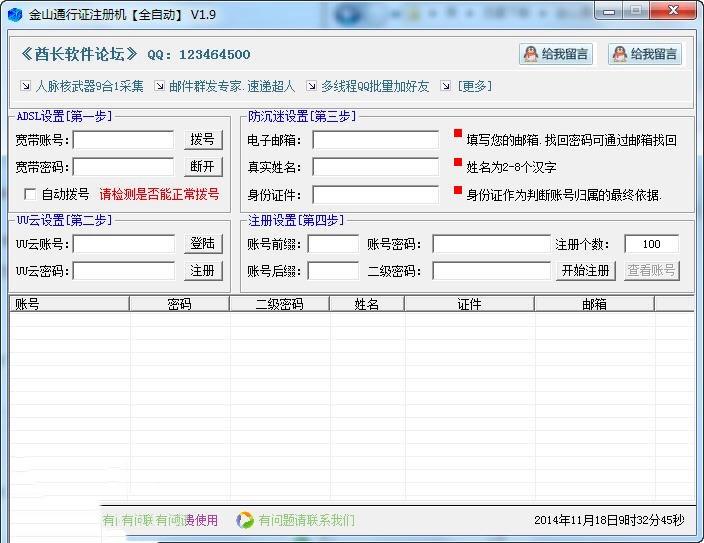The width and height of the screenshot is (704, 543).
Task: Open link 人脉核武器9合1采集
Action: point(89,86)
